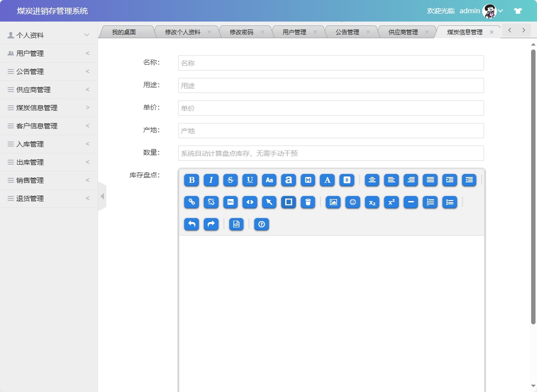Viewport: 537px width, 392px height.
Task: Select the strikethrough text icon
Action: point(230,180)
